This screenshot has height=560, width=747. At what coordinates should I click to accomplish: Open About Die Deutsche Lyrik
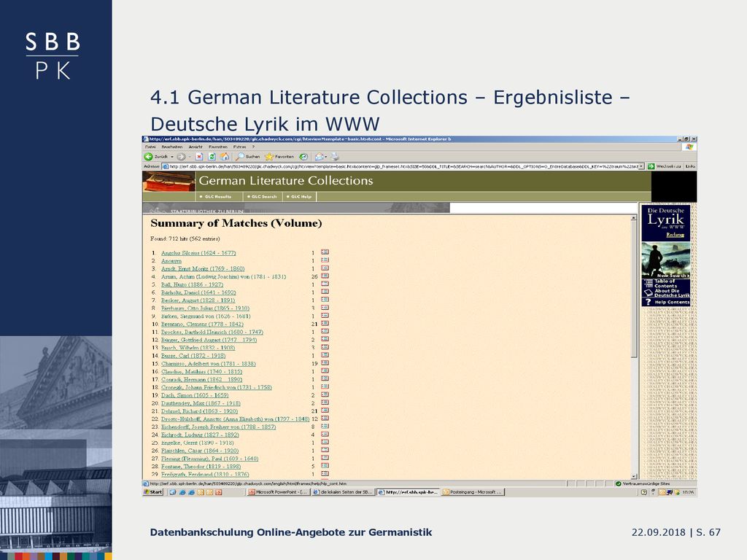(x=667, y=293)
